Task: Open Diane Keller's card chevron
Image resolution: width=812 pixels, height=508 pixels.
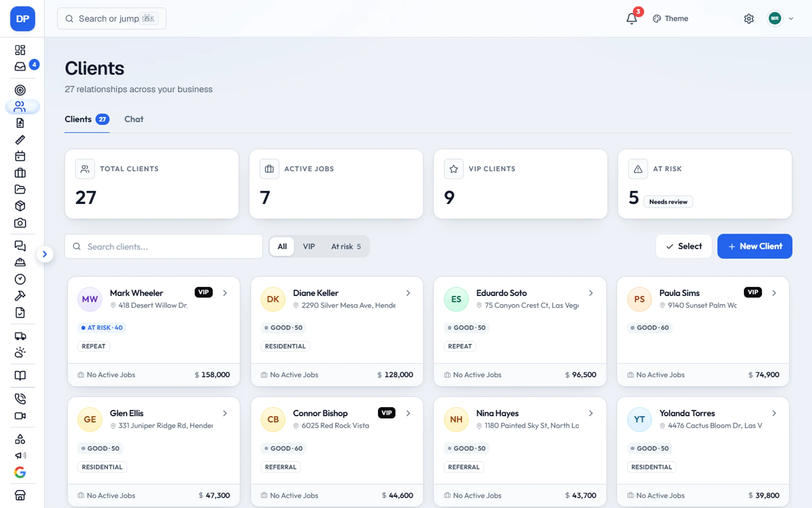Action: point(408,293)
